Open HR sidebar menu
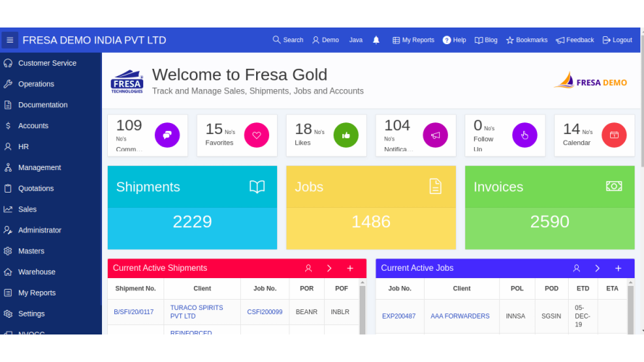 click(51, 147)
